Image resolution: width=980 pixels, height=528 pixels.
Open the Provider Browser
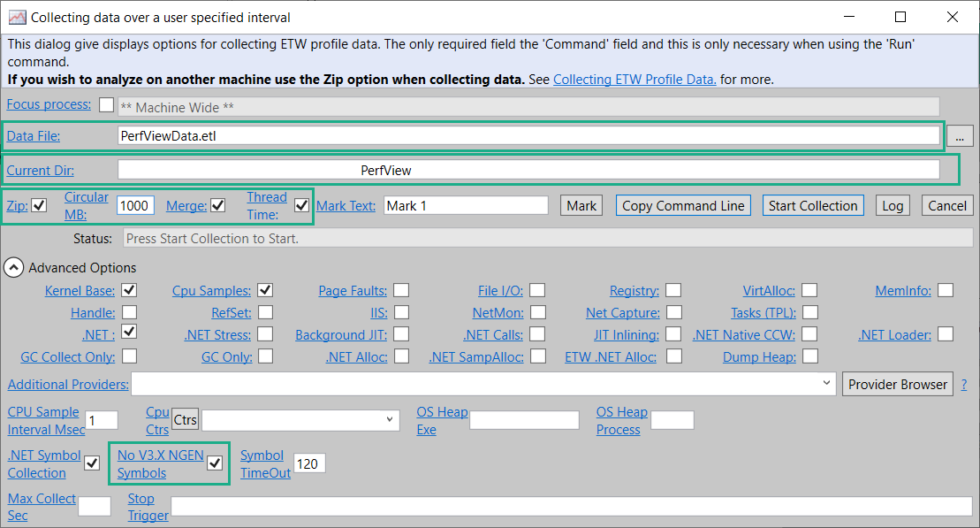click(897, 384)
